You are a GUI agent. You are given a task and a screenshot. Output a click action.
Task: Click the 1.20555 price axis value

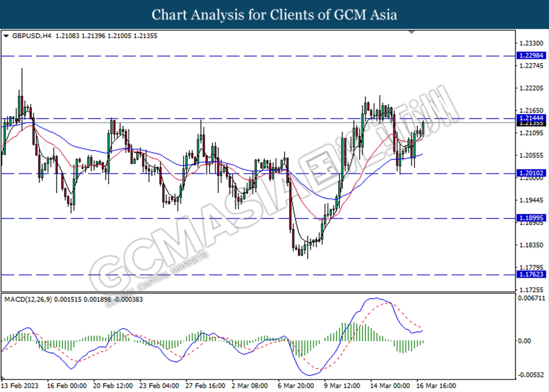coord(531,155)
